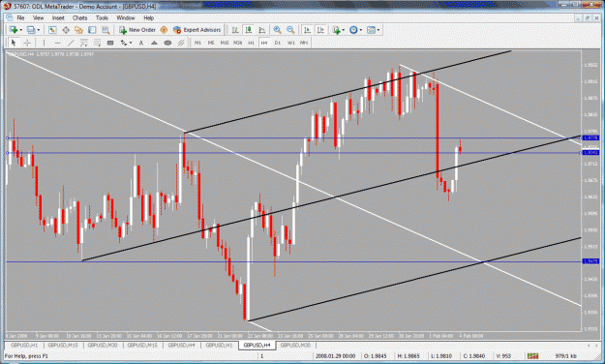
Task: Switch to W1 weekly timeframe
Action: pos(291,43)
